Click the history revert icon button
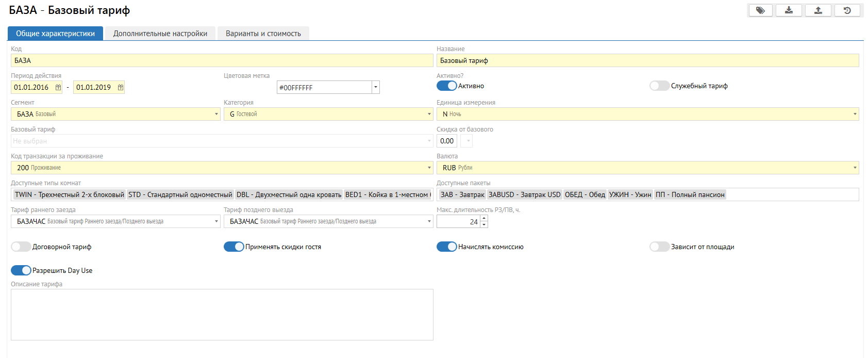 pyautogui.click(x=847, y=10)
